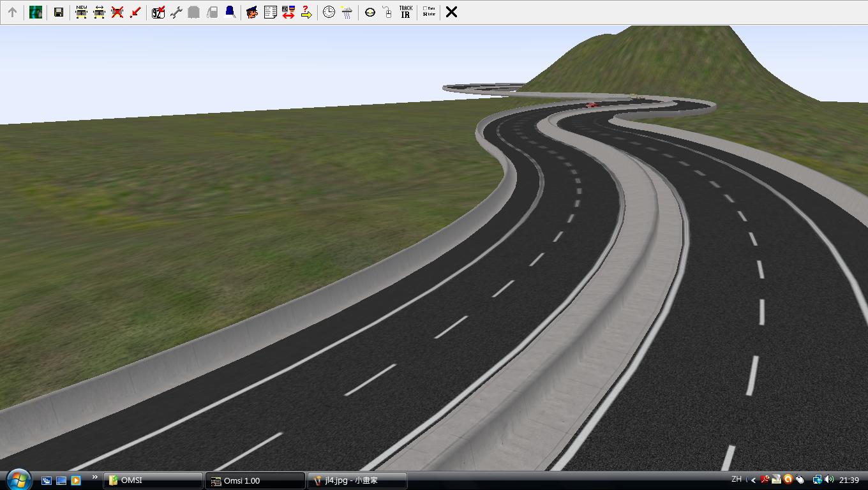Click the red arrow pointer icon
This screenshot has height=490, width=868.
[135, 12]
